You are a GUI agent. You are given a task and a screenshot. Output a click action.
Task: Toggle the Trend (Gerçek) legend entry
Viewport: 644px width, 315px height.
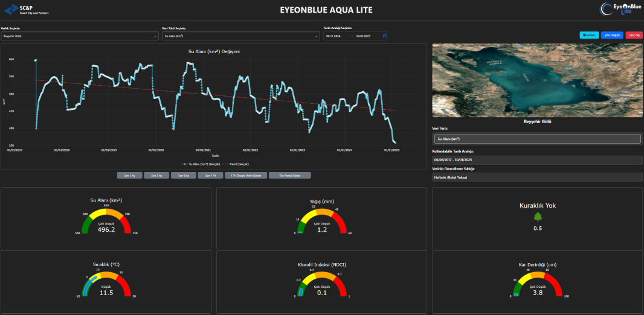[237, 164]
